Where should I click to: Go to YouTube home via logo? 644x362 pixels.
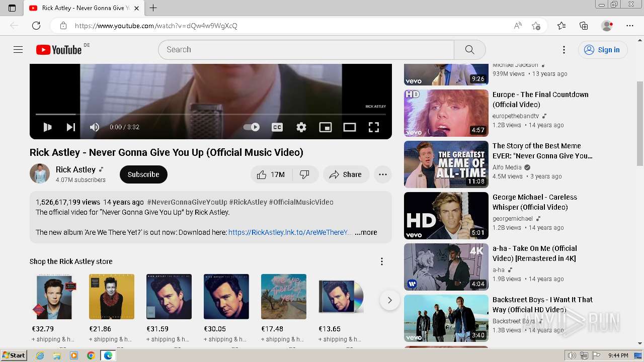coord(59,49)
